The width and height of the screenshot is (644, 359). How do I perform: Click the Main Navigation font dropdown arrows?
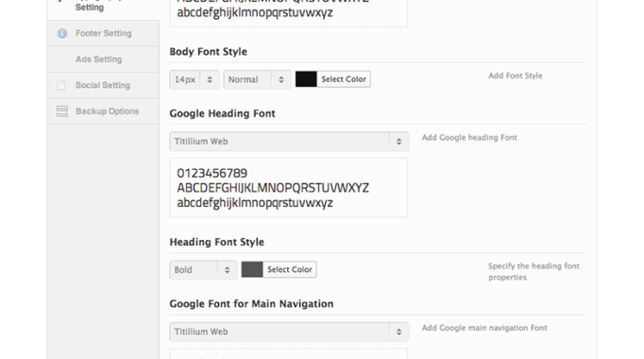point(398,332)
